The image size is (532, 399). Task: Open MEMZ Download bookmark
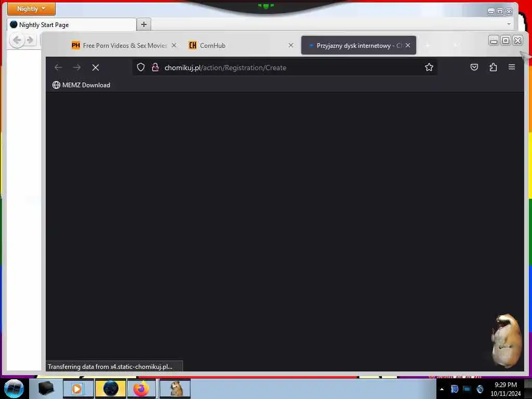pos(82,85)
